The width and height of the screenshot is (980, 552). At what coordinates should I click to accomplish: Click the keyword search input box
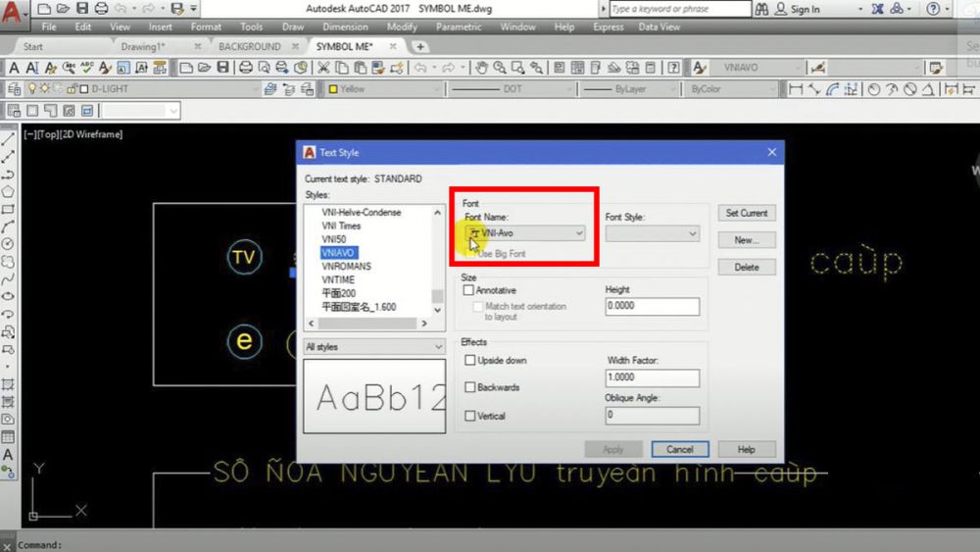(679, 9)
